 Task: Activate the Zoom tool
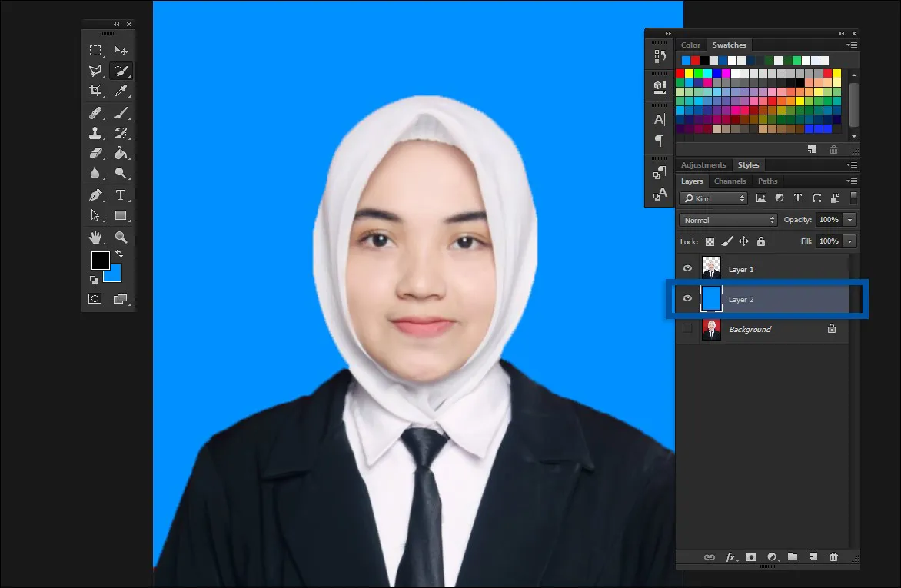click(121, 236)
